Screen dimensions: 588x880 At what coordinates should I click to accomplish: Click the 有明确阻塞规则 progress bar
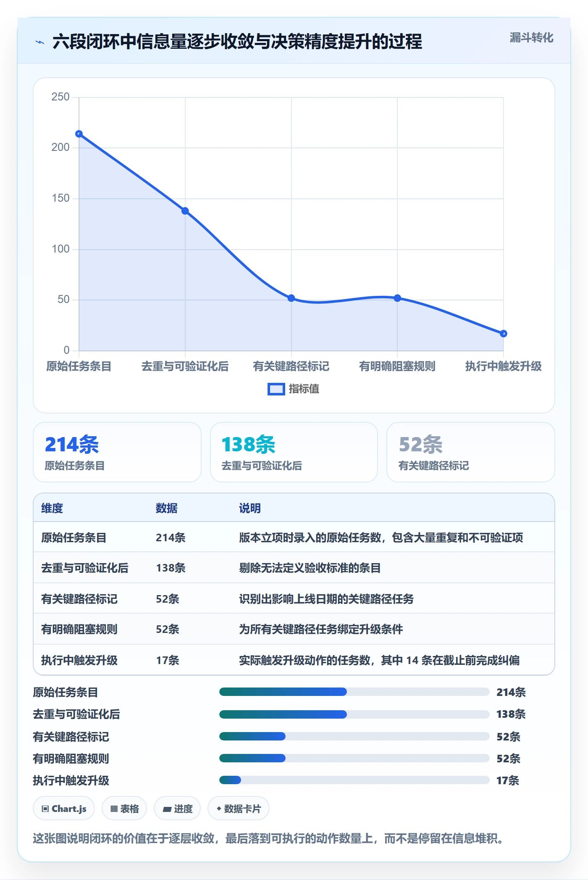pyautogui.click(x=354, y=758)
